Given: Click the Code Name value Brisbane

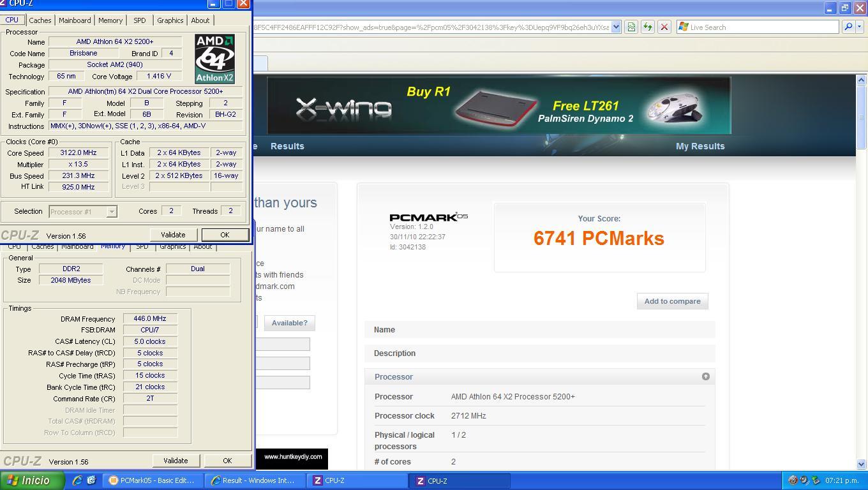Looking at the screenshot, I should [x=84, y=53].
